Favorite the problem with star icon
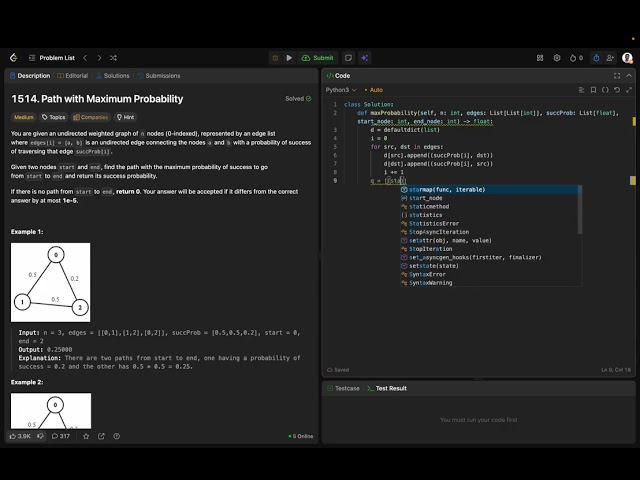640x480 pixels. pyautogui.click(x=86, y=436)
